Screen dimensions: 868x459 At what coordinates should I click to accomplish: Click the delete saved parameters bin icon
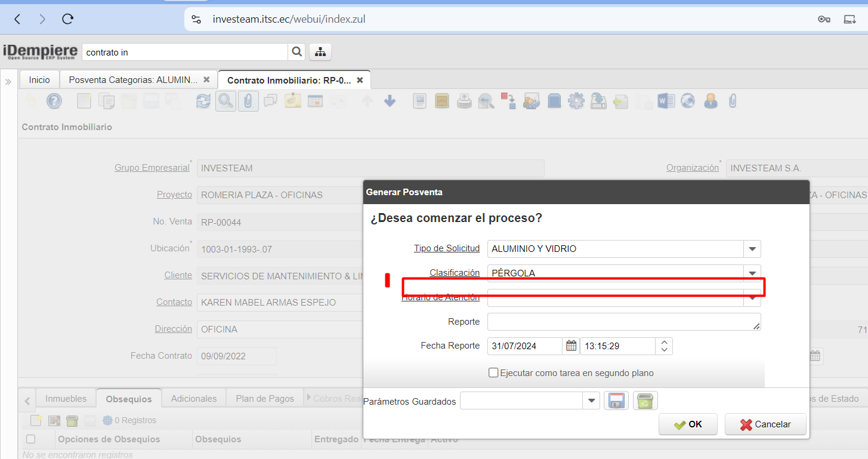pyautogui.click(x=645, y=401)
